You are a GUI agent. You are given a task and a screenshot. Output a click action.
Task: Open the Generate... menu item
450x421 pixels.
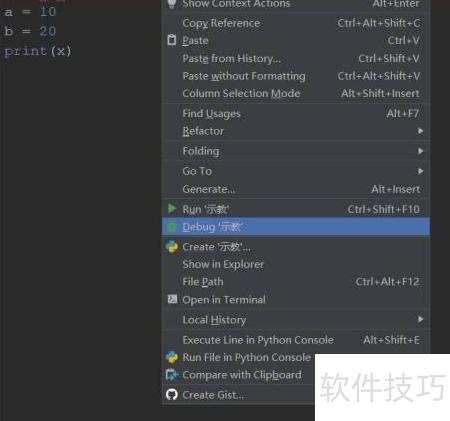[x=296, y=189]
